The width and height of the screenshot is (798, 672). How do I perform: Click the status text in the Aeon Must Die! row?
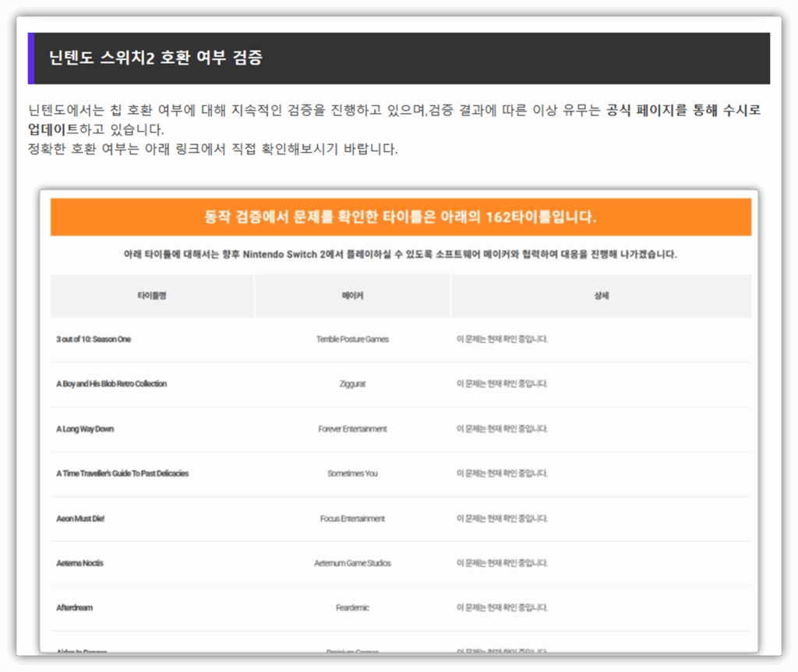(x=502, y=518)
